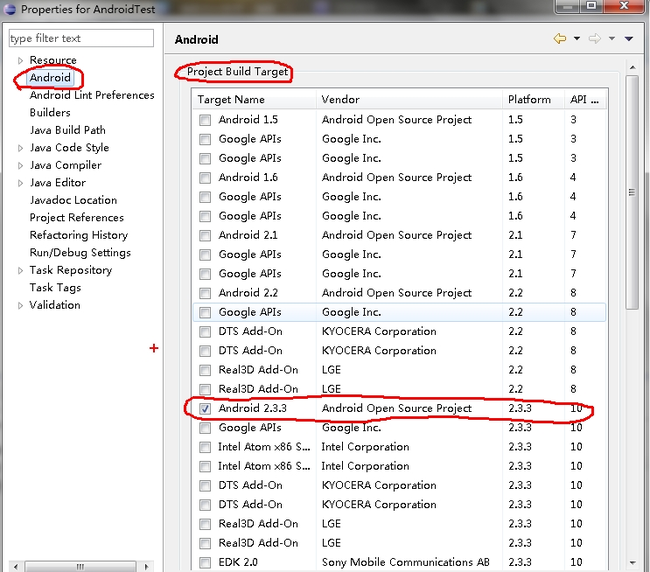Click the back navigation arrow icon

[560, 39]
